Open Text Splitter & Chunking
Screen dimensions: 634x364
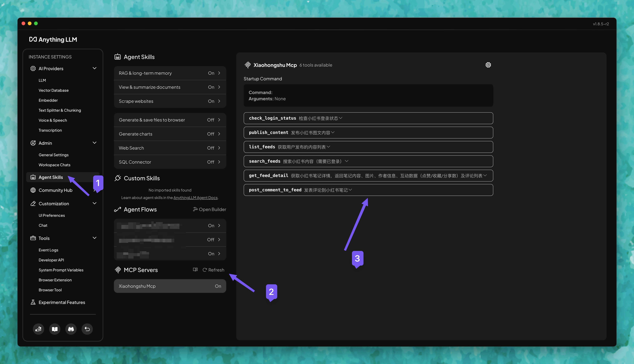(x=60, y=110)
